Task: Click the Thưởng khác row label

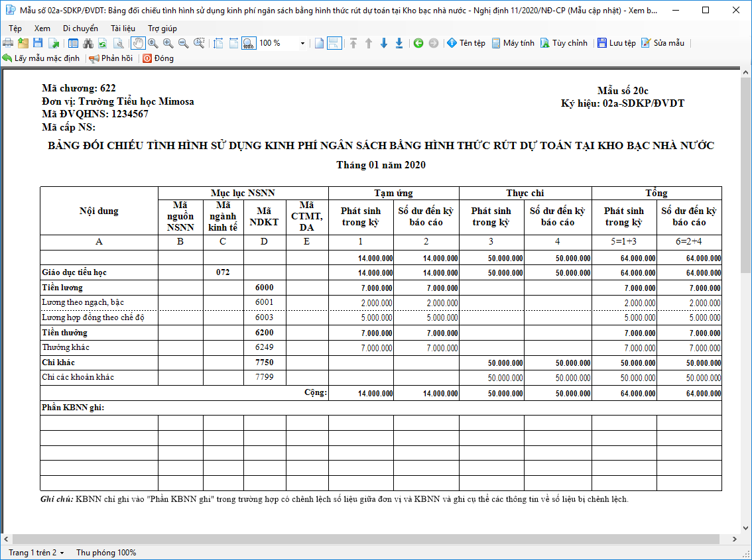Action: pos(65,347)
